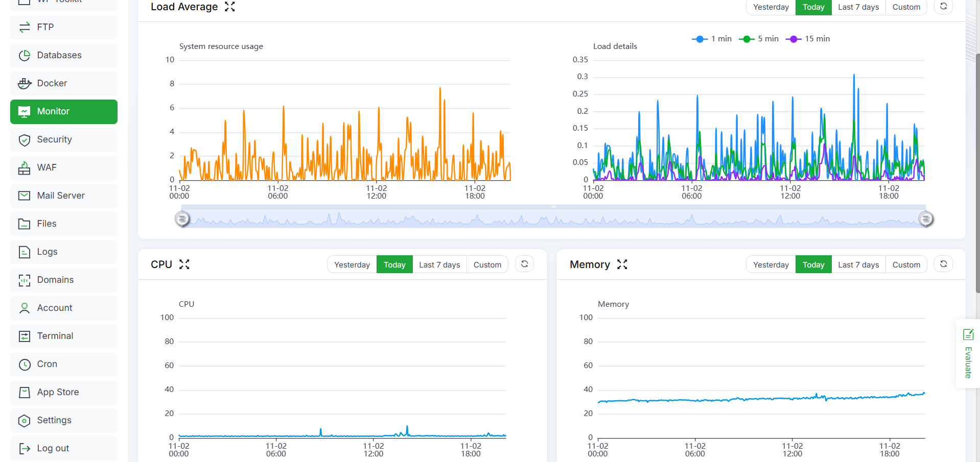The image size is (980, 462).
Task: Click the Cron clock icon
Action: [25, 364]
